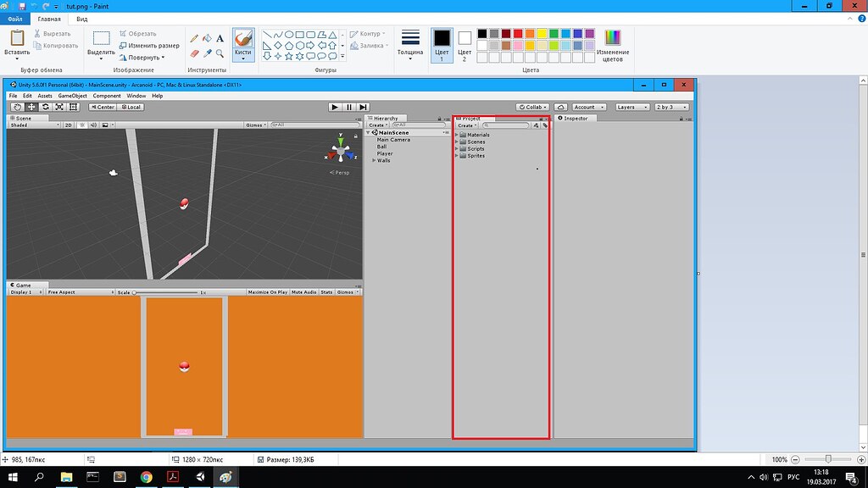
Task: Toggle 2D mode in the Scene view
Action: pyautogui.click(x=68, y=123)
